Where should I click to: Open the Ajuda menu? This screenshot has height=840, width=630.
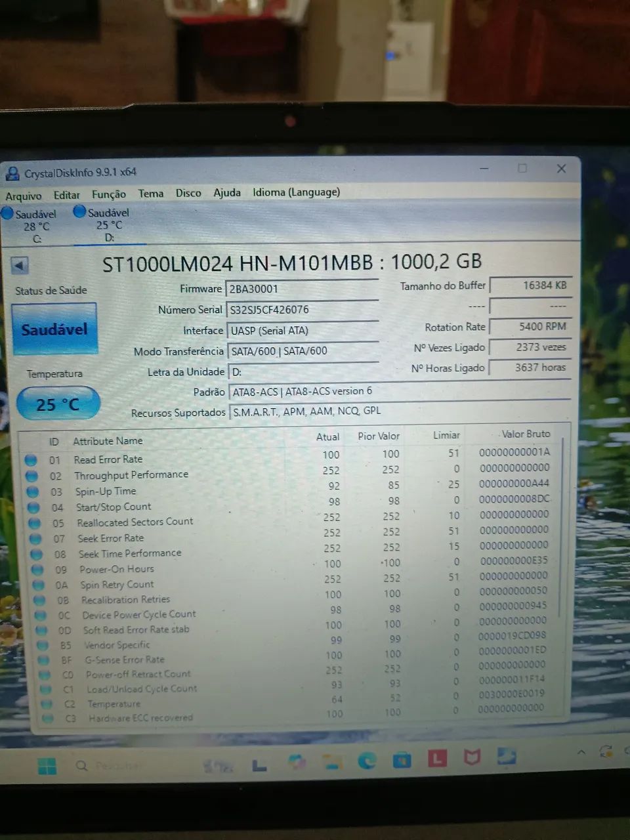coord(227,192)
